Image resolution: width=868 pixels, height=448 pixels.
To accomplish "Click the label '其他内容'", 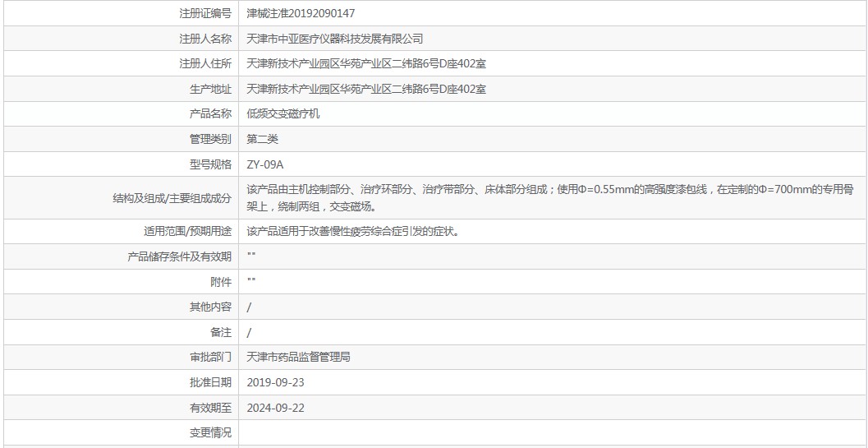I will click(x=211, y=307).
